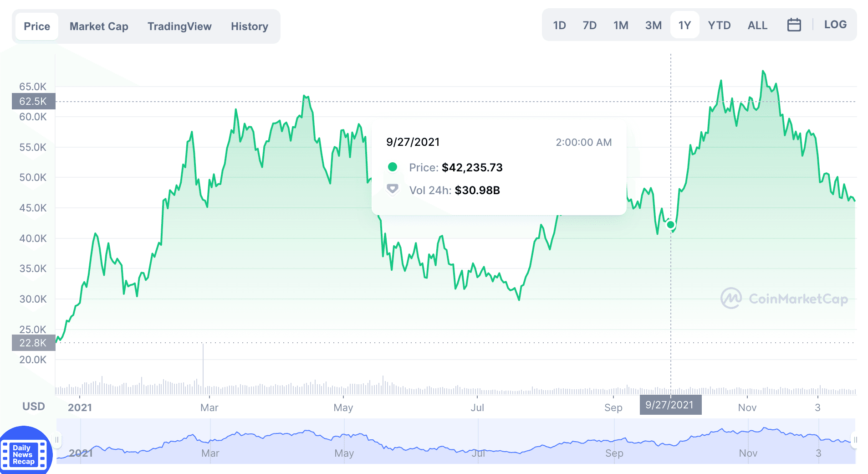This screenshot has height=474, width=868.
Task: Click the CoinMarketCap watermark logo
Action: click(x=784, y=299)
